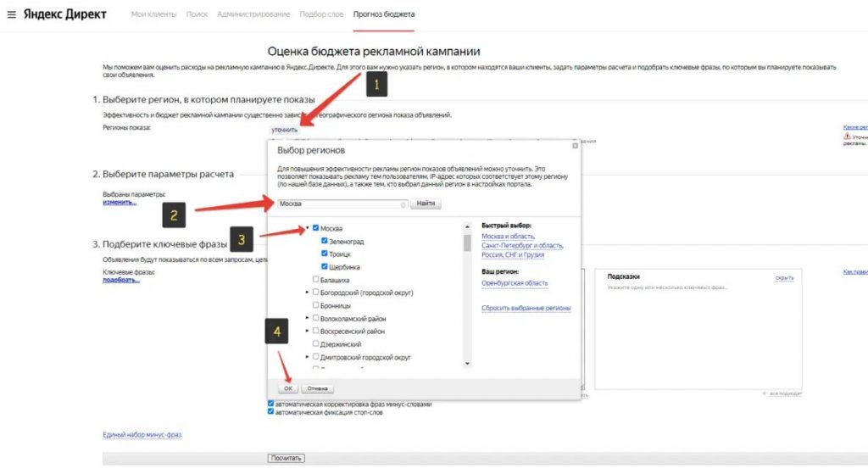Expand the Дмитровский городской округ node
Viewport: 868px width, 474px height.
[x=307, y=357]
